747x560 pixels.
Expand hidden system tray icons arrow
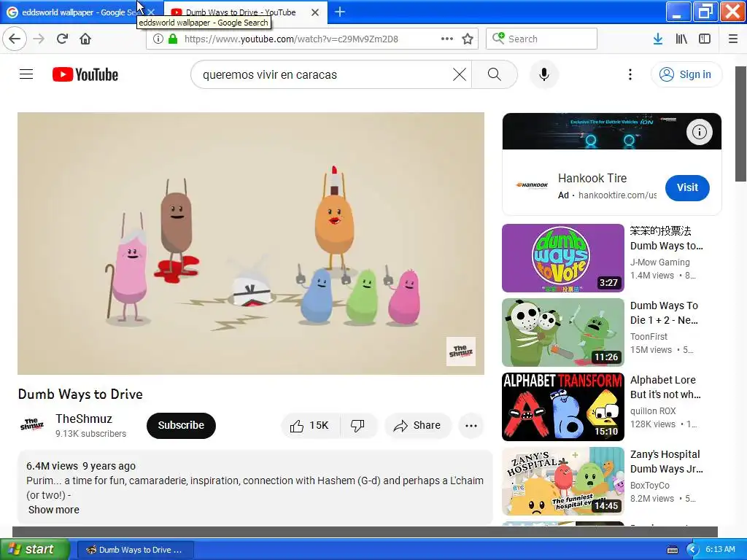click(x=692, y=550)
